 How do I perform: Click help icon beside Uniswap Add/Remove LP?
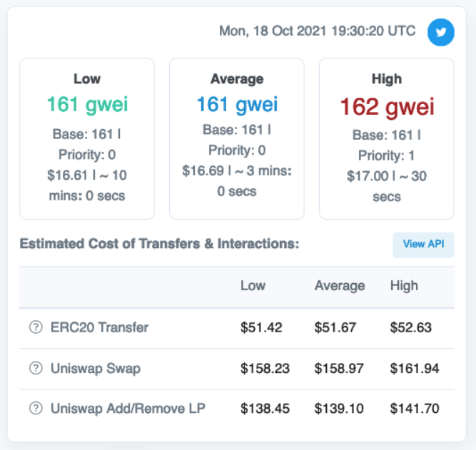click(36, 409)
